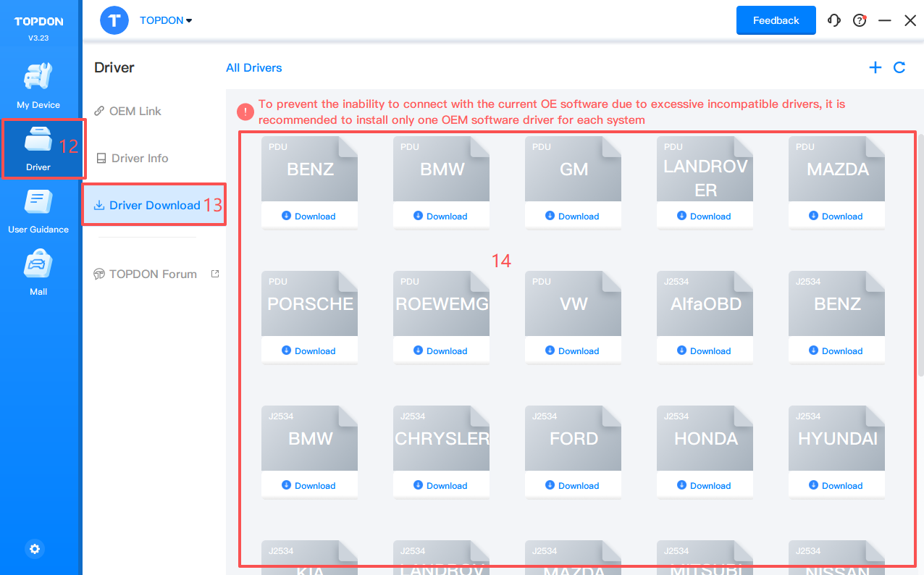
Task: Open TOPDON Forum external link
Action: 153,274
